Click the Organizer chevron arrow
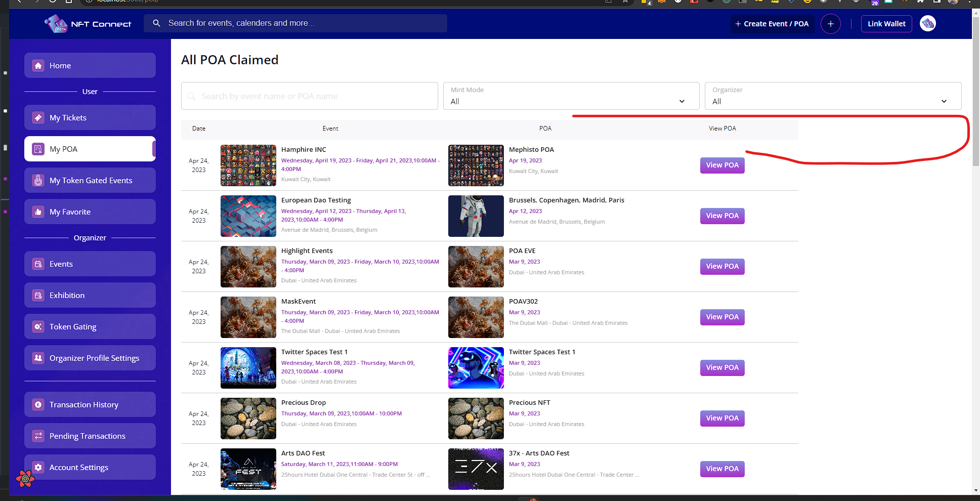 (944, 101)
